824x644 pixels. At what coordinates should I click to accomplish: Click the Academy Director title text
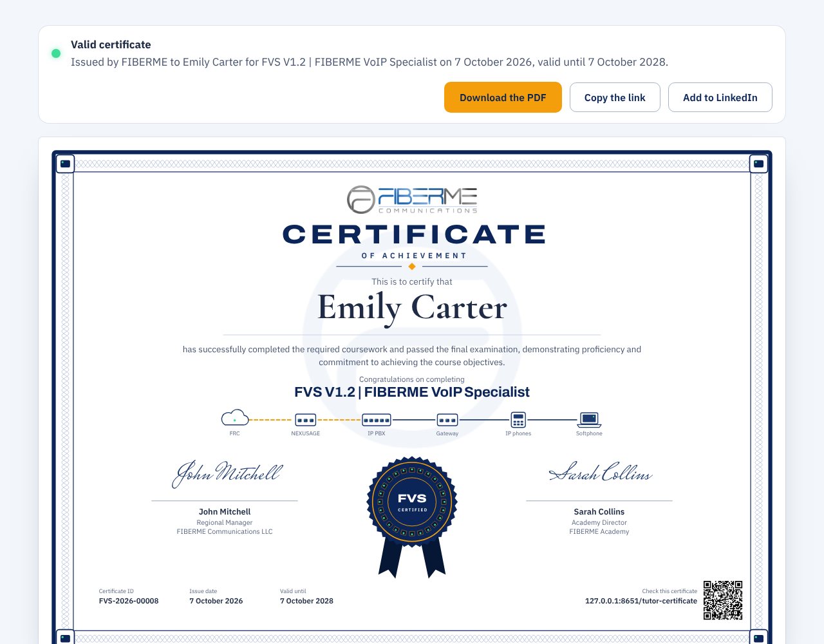tap(599, 522)
